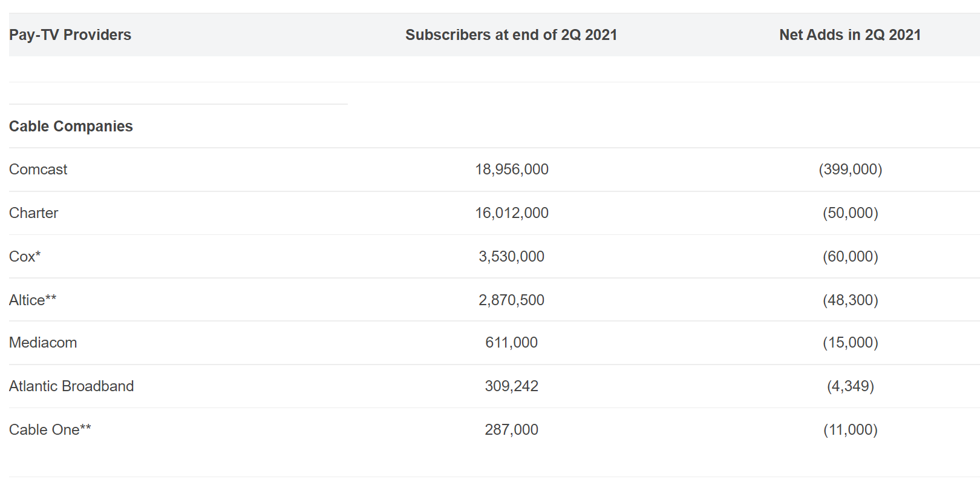Click the Atlantic Broadband row label
Screen dimensions: 980x482
pos(71,386)
